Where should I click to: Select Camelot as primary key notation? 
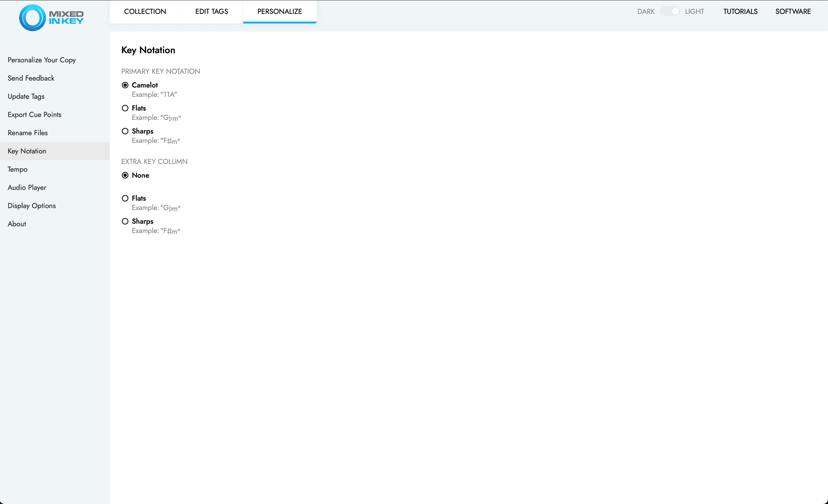click(125, 85)
